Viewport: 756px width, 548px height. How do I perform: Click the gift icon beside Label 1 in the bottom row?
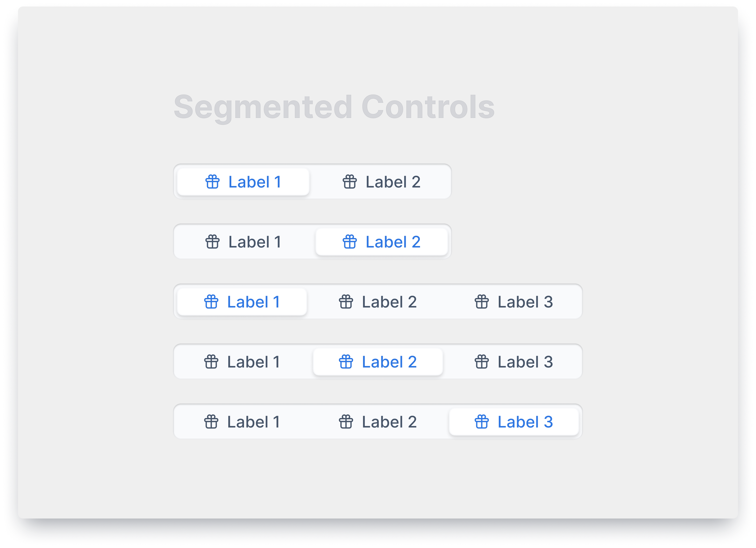(211, 422)
